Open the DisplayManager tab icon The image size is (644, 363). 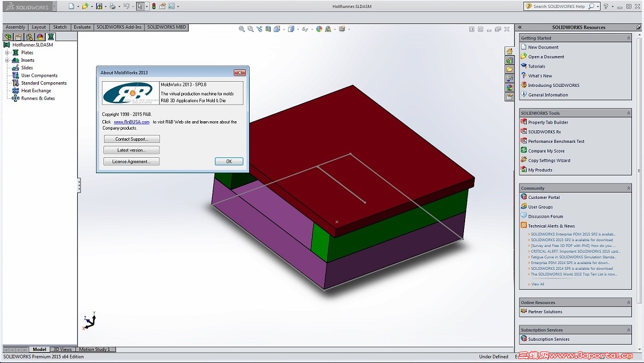pyautogui.click(x=40, y=37)
